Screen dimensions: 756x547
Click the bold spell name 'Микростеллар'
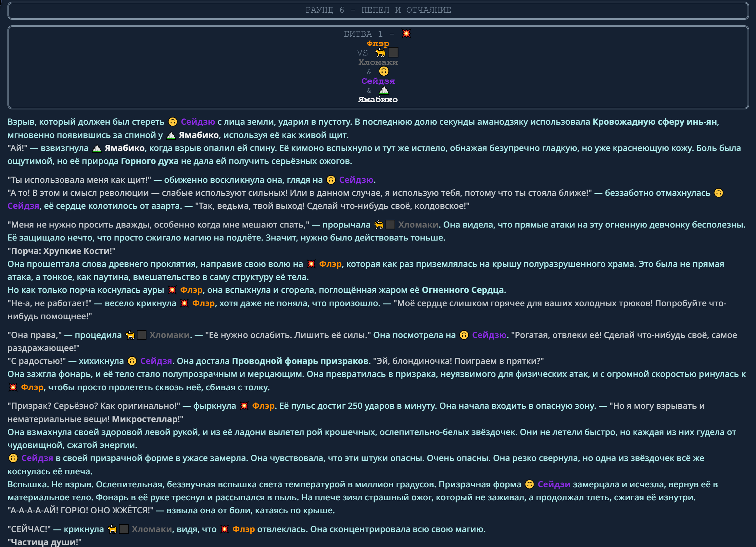coord(145,419)
